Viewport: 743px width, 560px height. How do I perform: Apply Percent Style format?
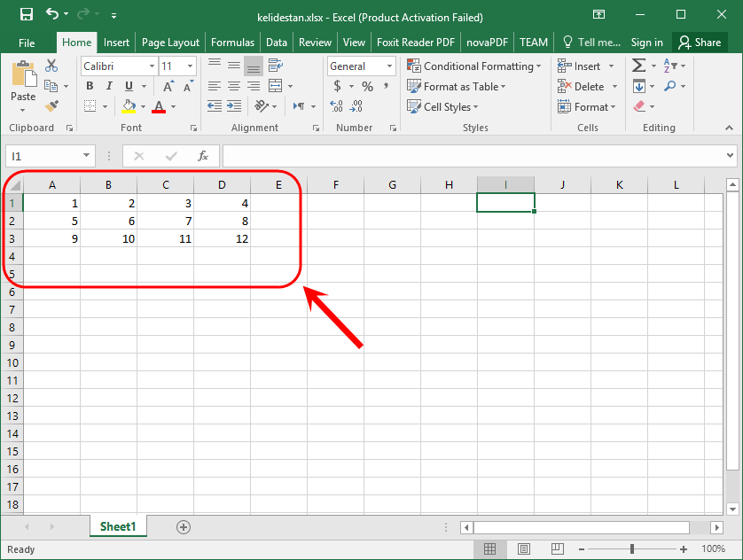click(367, 86)
